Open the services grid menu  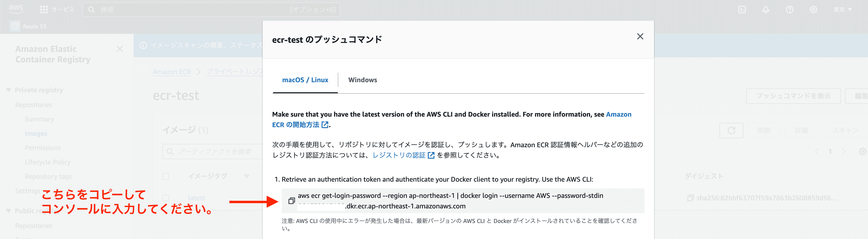44,10
